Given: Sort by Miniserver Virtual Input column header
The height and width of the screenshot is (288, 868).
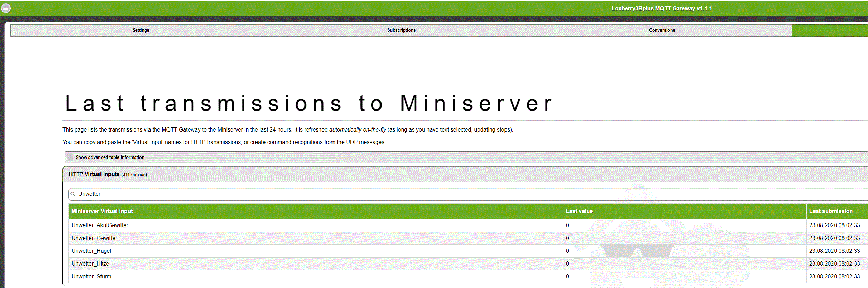Looking at the screenshot, I should click(x=102, y=211).
